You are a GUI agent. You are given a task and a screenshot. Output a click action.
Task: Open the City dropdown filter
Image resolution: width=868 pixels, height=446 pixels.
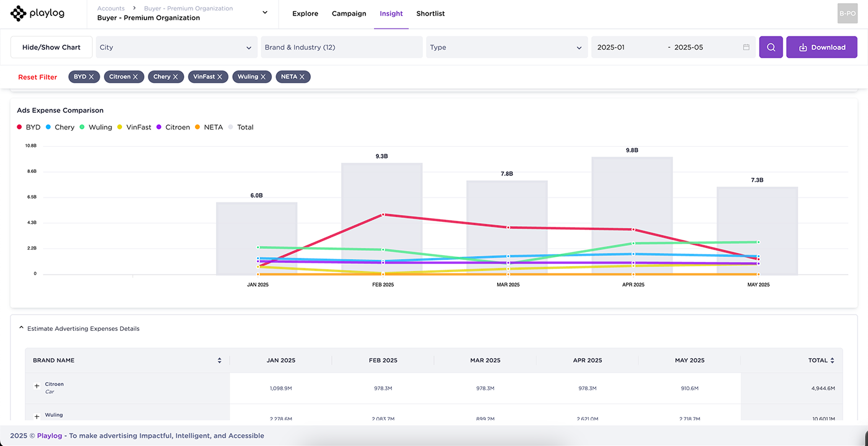click(x=176, y=47)
